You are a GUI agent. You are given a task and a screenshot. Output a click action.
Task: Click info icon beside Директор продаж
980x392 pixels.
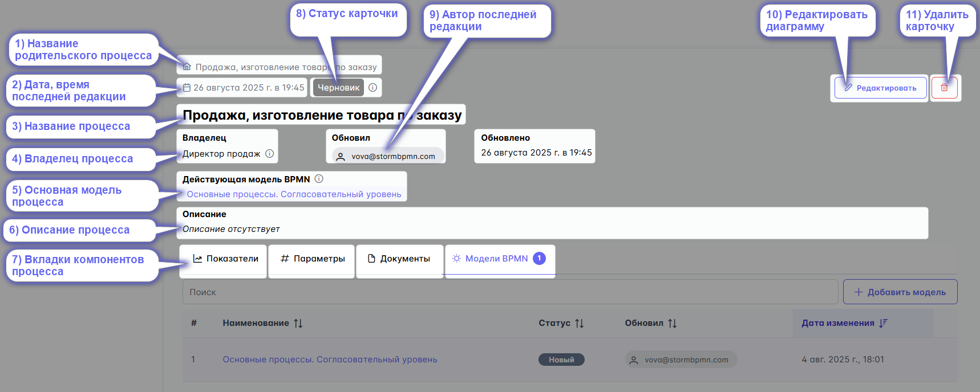[270, 154]
